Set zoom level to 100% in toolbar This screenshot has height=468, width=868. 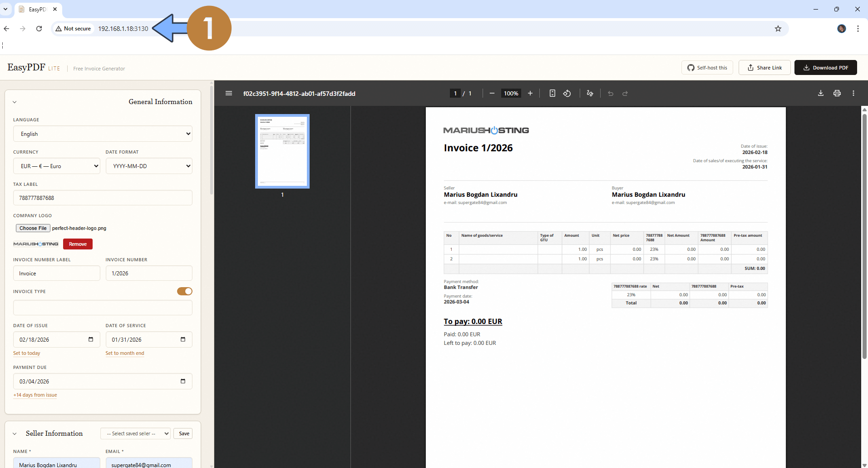click(x=511, y=93)
